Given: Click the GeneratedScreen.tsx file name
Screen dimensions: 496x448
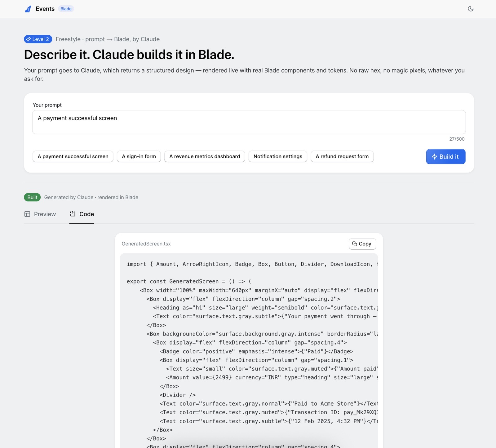Looking at the screenshot, I should [x=146, y=244].
